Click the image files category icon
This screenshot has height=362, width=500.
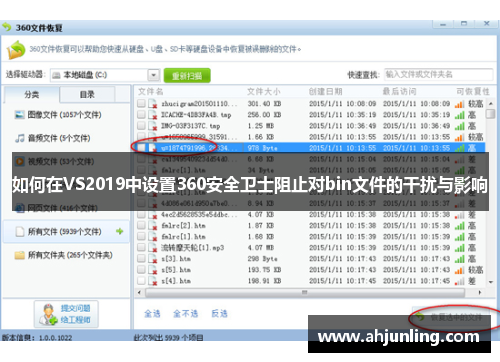coord(20,115)
